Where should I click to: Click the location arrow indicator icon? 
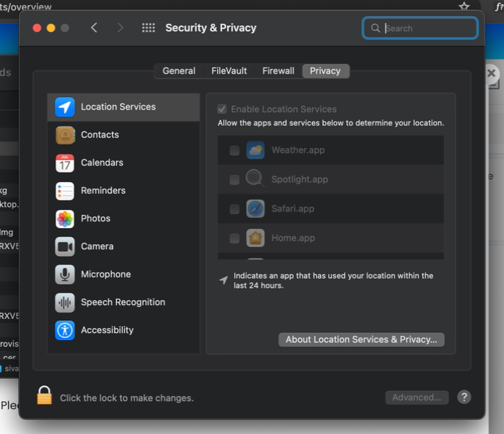pyautogui.click(x=223, y=280)
